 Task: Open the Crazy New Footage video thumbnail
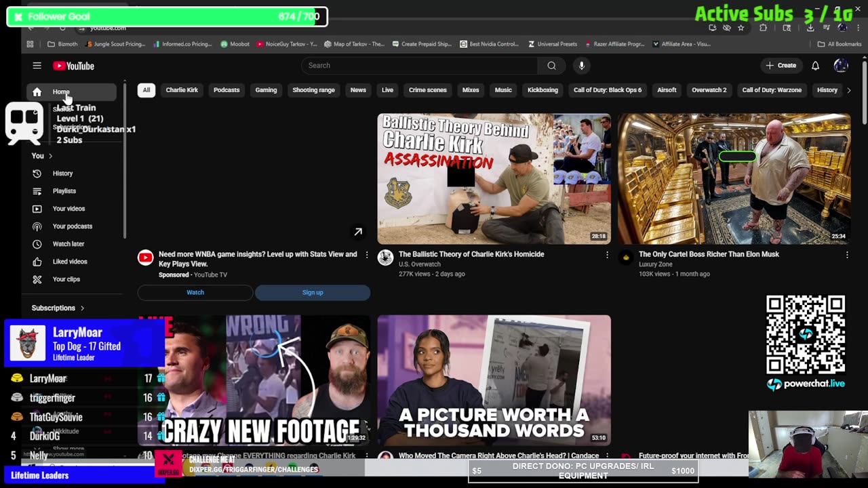point(254,380)
